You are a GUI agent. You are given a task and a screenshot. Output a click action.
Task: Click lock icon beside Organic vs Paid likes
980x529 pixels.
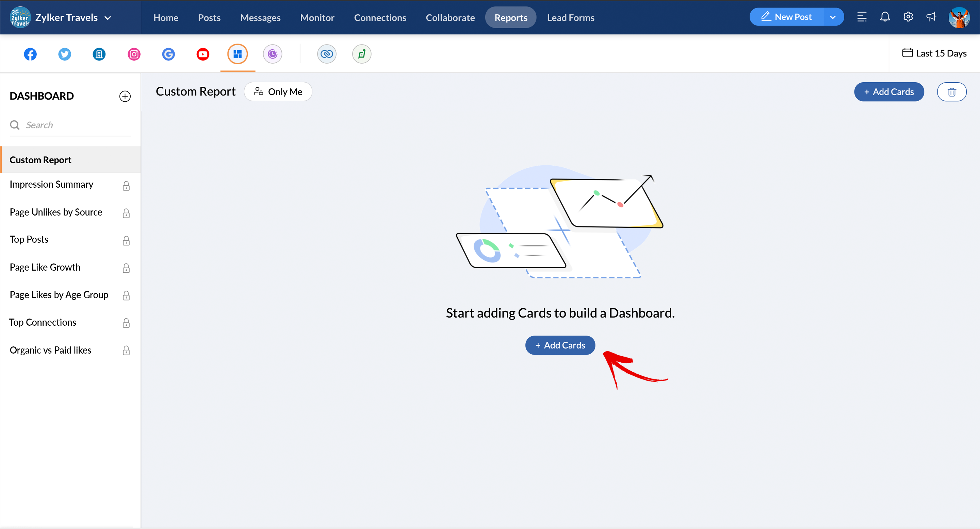(126, 351)
